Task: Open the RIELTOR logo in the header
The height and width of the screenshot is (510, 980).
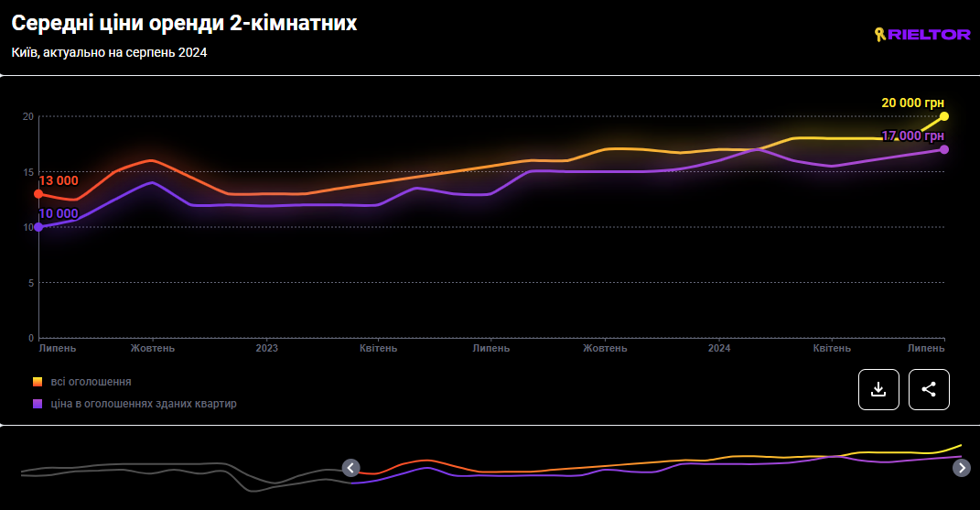Action: [921, 34]
